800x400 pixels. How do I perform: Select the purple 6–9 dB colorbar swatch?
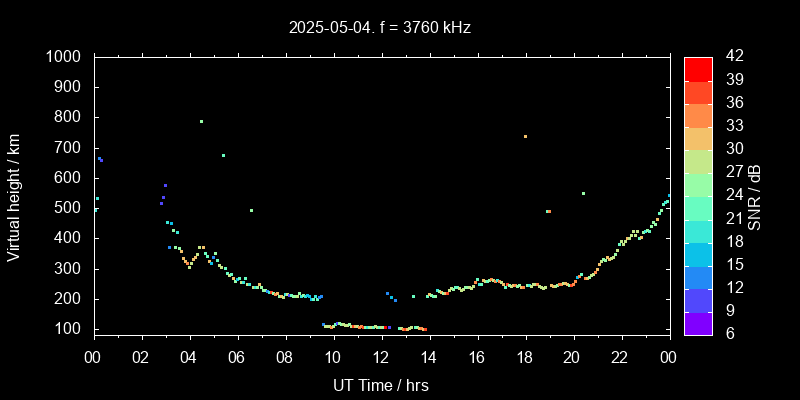tap(698, 322)
